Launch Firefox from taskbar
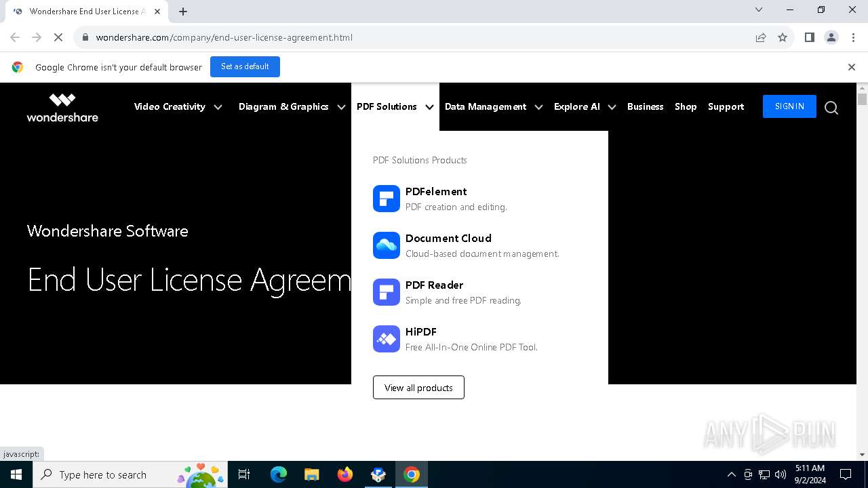This screenshot has width=868, height=488. coord(345,474)
